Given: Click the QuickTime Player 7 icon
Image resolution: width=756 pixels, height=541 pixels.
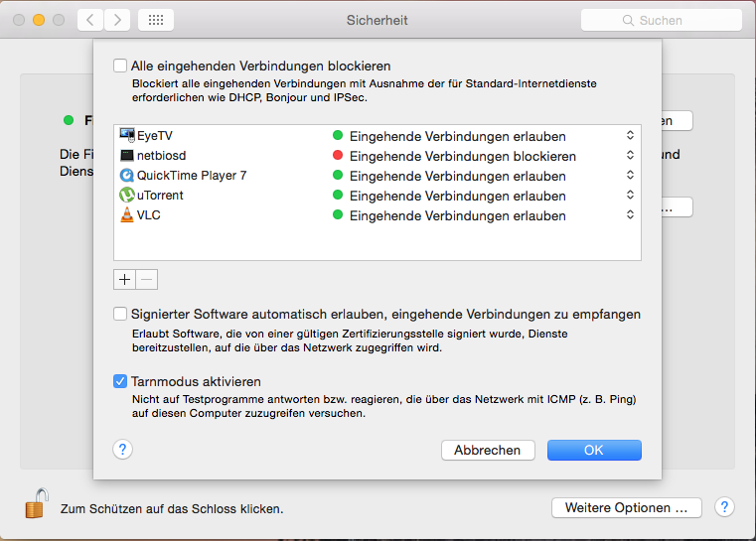Looking at the screenshot, I should [127, 176].
